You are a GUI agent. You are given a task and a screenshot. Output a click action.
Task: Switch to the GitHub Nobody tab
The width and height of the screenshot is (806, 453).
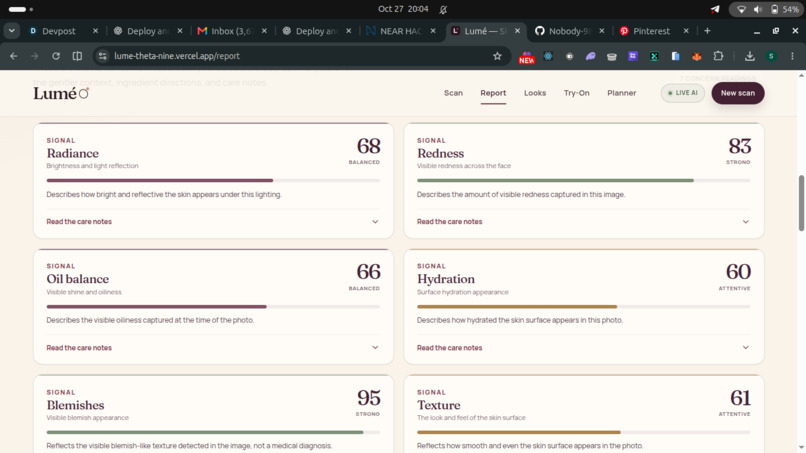(x=568, y=31)
